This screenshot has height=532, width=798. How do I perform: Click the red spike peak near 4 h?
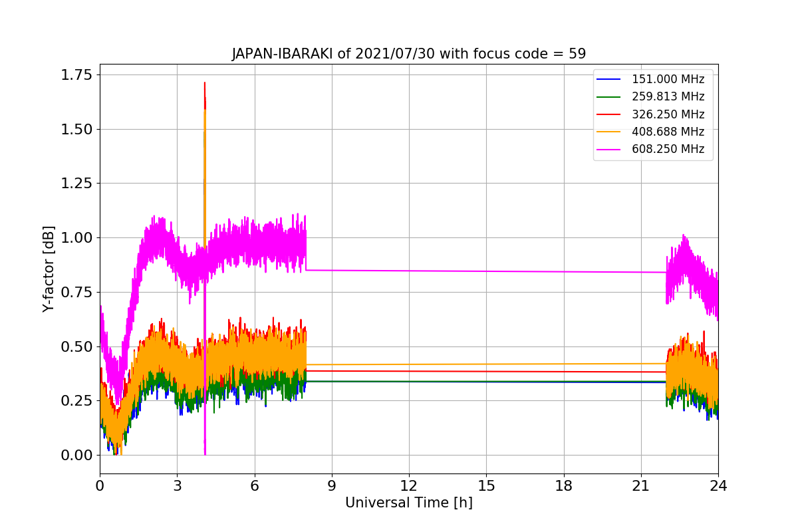(204, 84)
